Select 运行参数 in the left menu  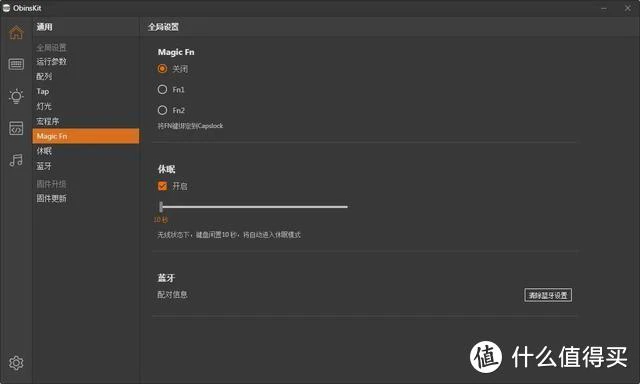pyautogui.click(x=51, y=62)
